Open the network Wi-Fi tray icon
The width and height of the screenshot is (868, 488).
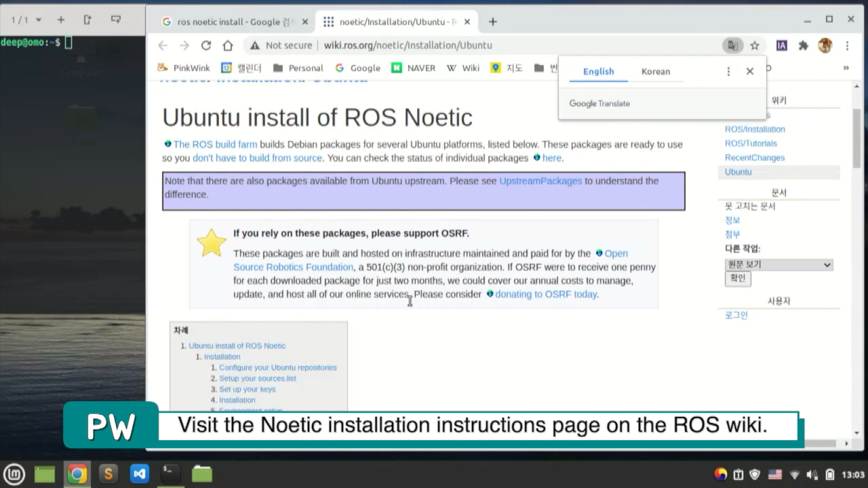(x=795, y=474)
